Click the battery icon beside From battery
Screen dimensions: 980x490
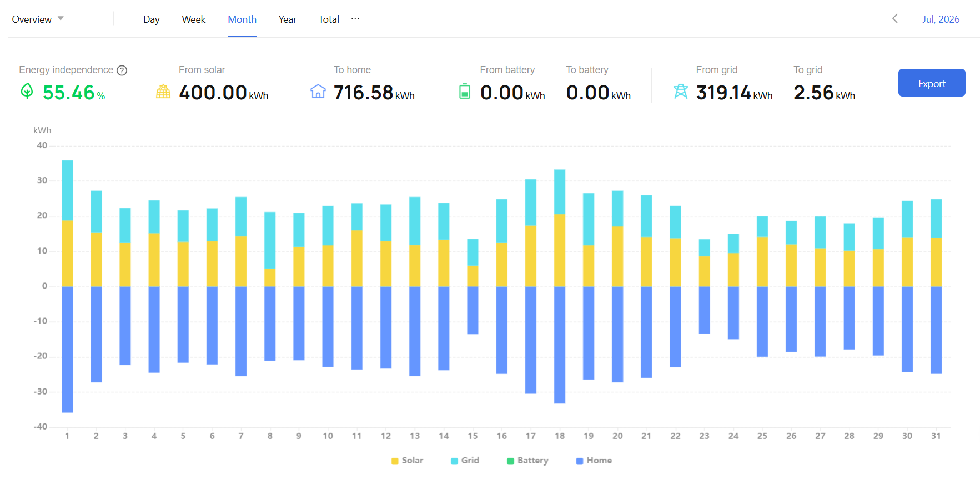click(465, 91)
